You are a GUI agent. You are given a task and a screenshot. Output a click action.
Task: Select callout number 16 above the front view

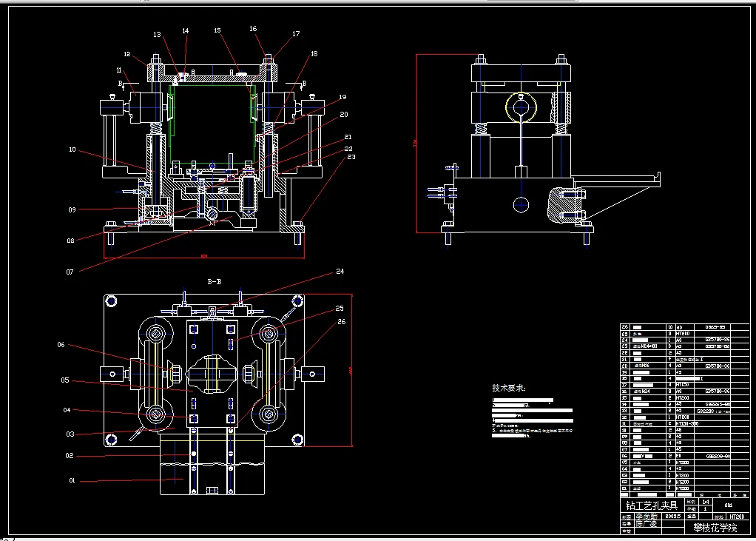click(253, 29)
